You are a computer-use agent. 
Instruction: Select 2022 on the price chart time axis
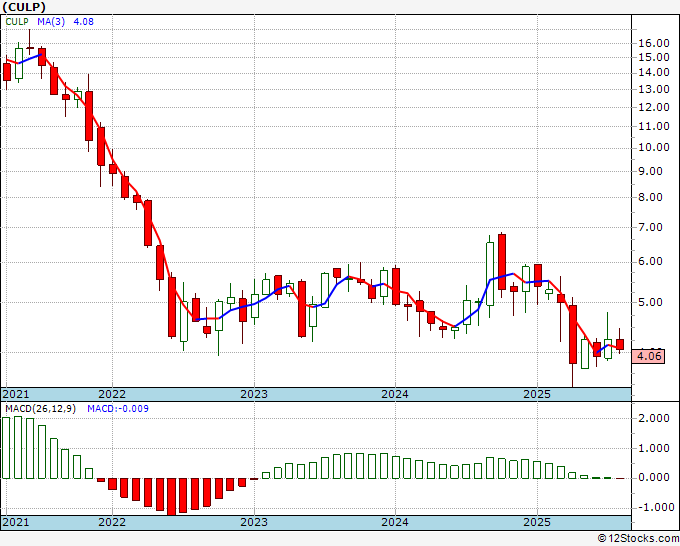point(112,394)
